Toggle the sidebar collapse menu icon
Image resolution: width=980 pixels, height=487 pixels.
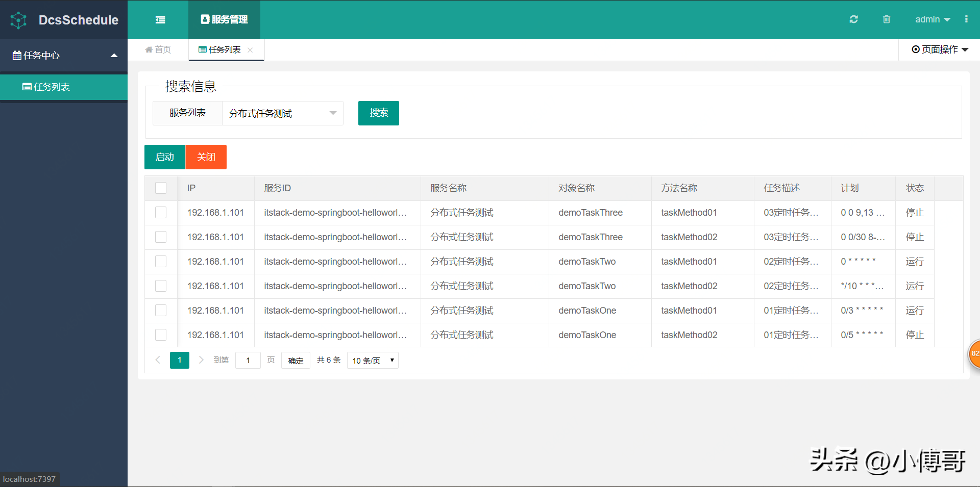point(160,20)
